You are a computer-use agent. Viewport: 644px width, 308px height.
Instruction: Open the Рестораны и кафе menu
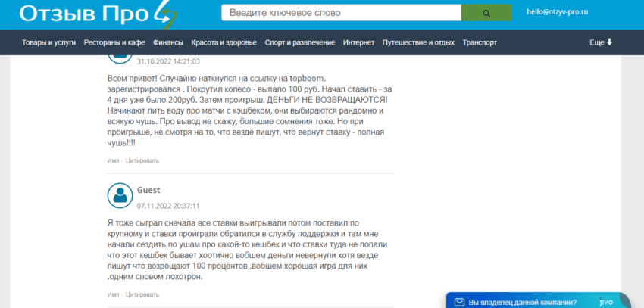114,42
